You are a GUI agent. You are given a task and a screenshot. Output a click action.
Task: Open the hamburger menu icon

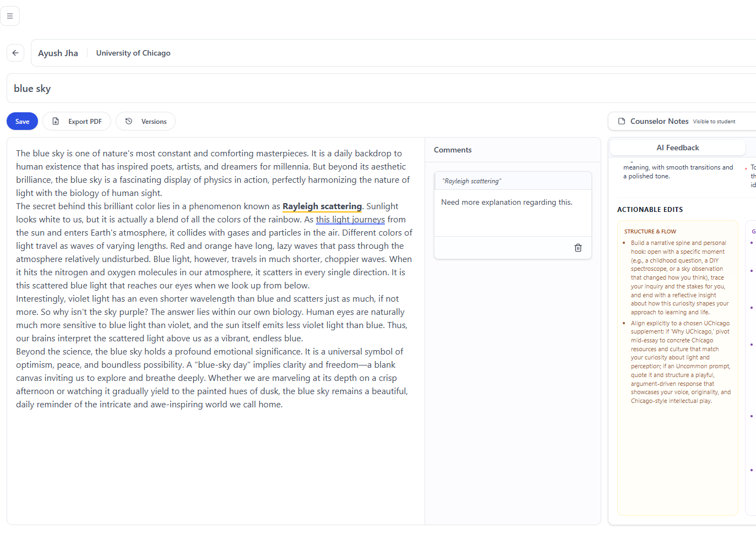[x=10, y=16]
